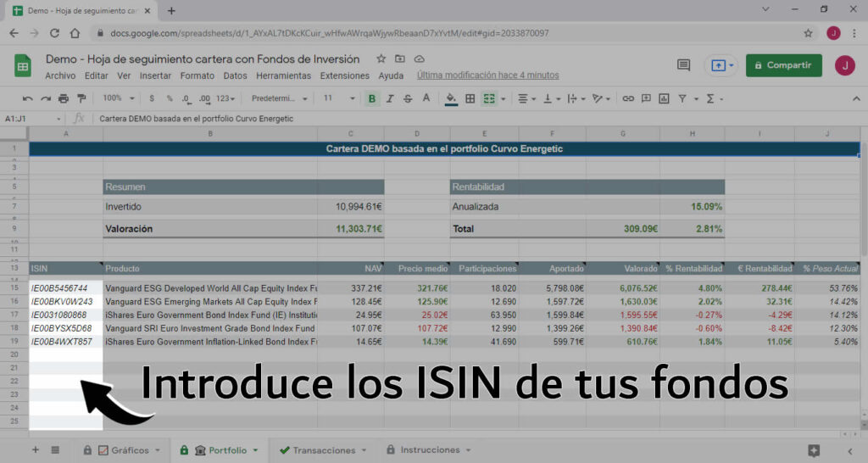Open the Extensiones menu
The width and height of the screenshot is (868, 463).
pos(345,75)
